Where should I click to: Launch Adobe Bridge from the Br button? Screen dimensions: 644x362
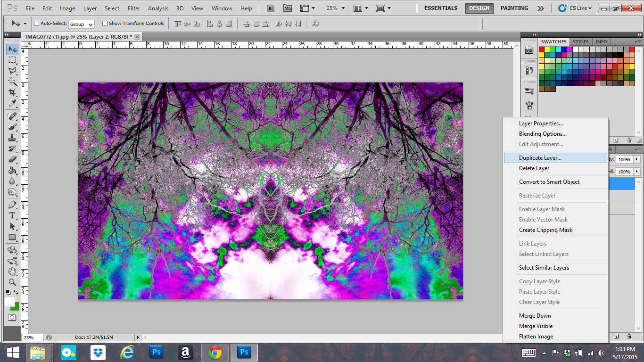tap(271, 8)
